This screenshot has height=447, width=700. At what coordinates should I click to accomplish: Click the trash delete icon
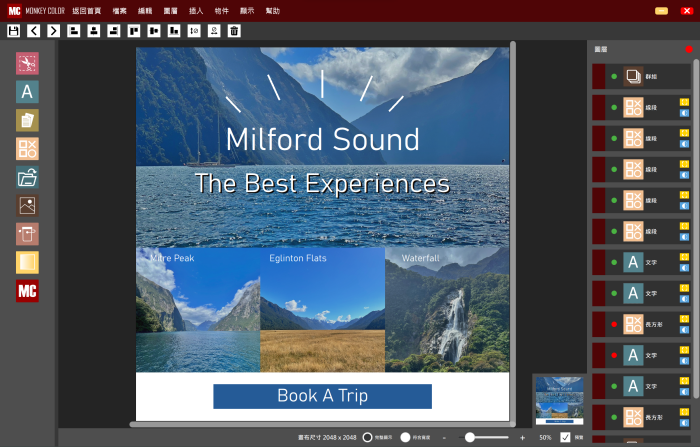[x=234, y=31]
